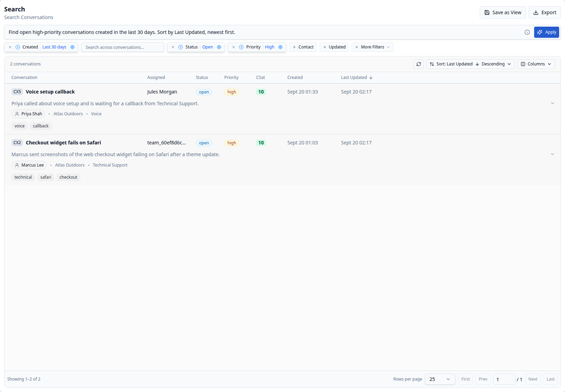
Task: Sort by the Conversation column header
Action: pos(24,78)
